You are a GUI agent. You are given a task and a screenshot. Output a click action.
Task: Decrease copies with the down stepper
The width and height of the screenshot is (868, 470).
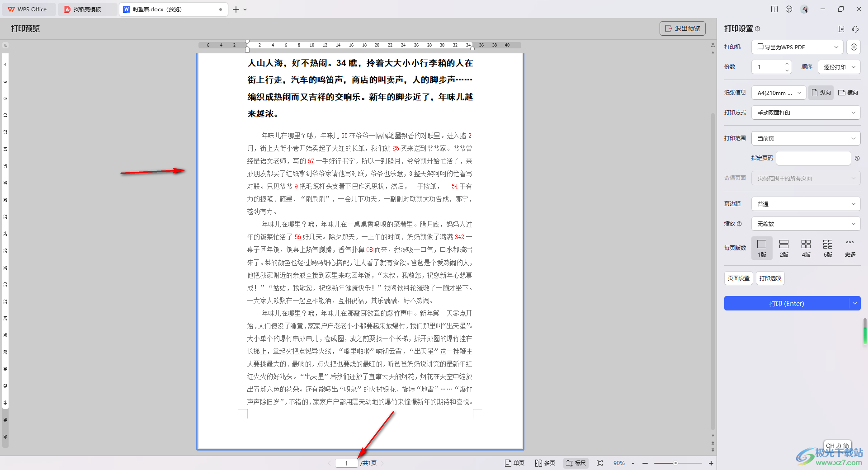click(x=787, y=70)
